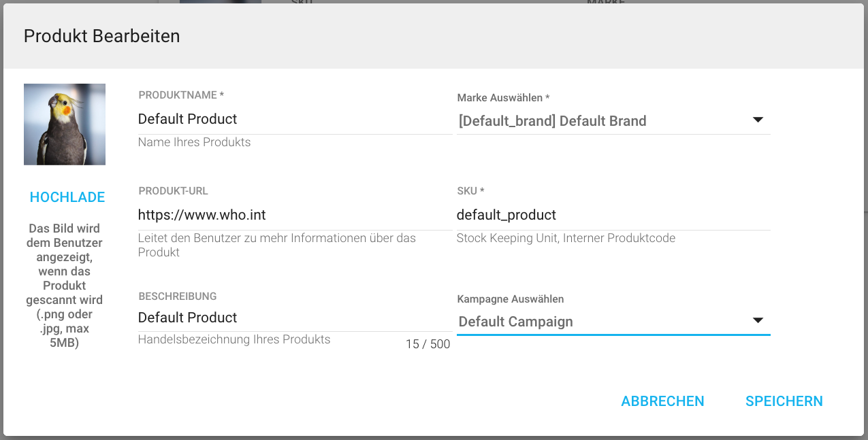Click the Produkt Bearbeiten dialog title
The height and width of the screenshot is (440, 868).
pyautogui.click(x=102, y=36)
